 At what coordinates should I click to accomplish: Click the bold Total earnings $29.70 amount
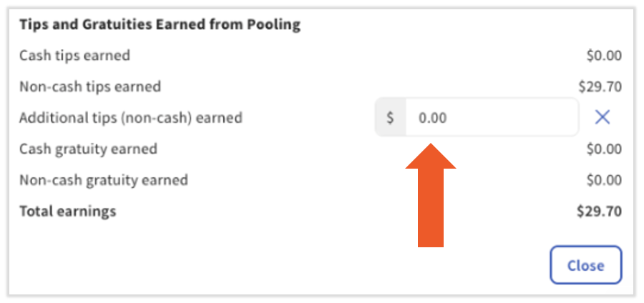click(600, 211)
